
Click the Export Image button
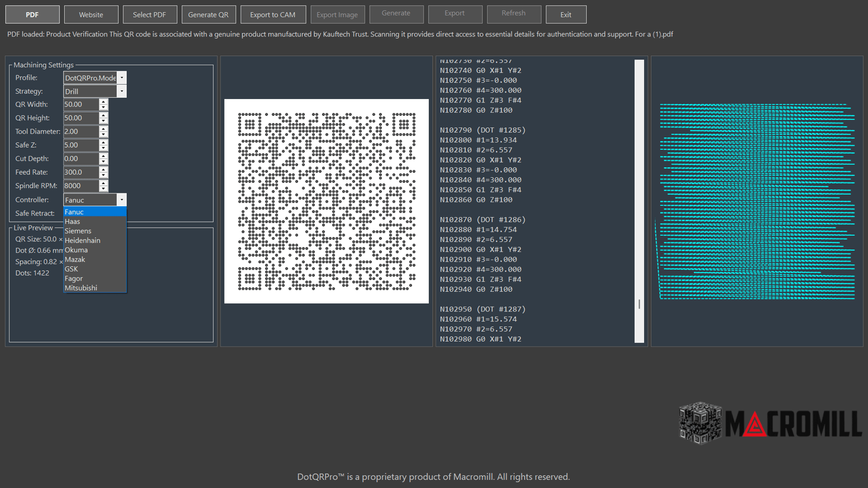[x=337, y=14]
